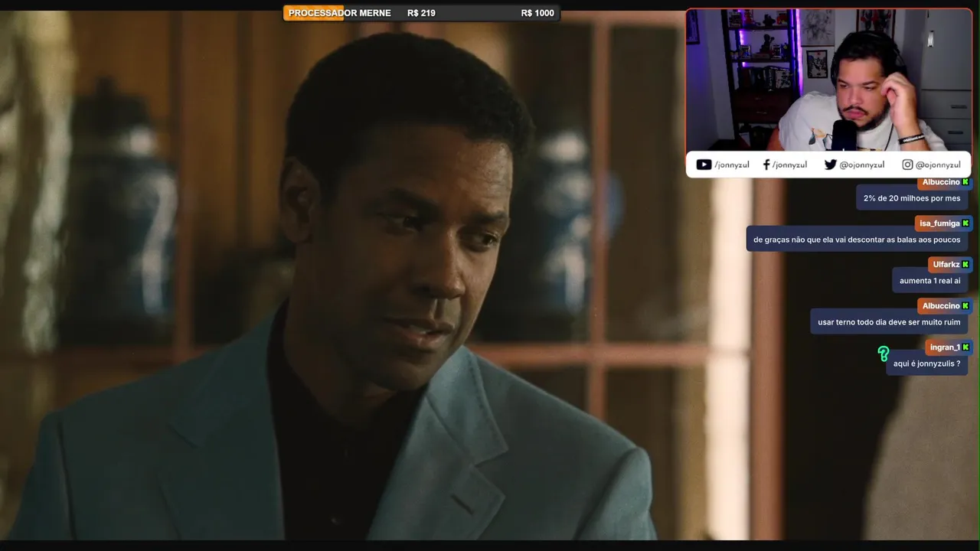Click the 'R$ 1000' goal amount
980x551 pixels.
[537, 13]
